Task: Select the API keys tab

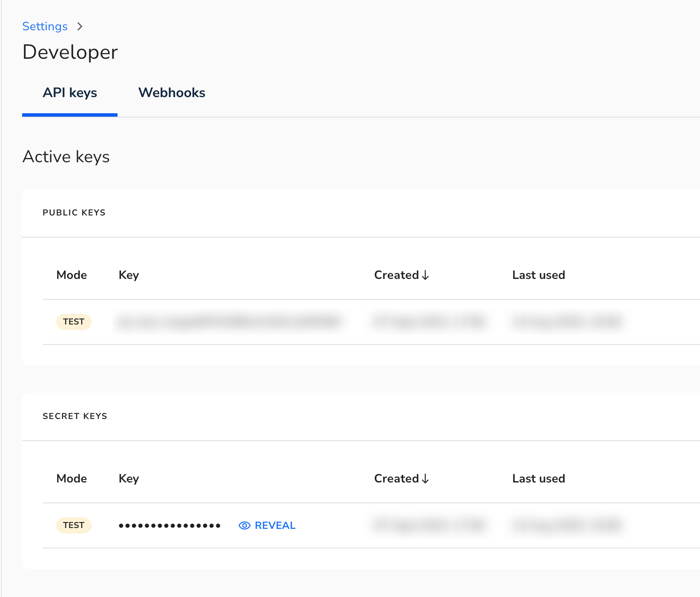Action: 70,93
